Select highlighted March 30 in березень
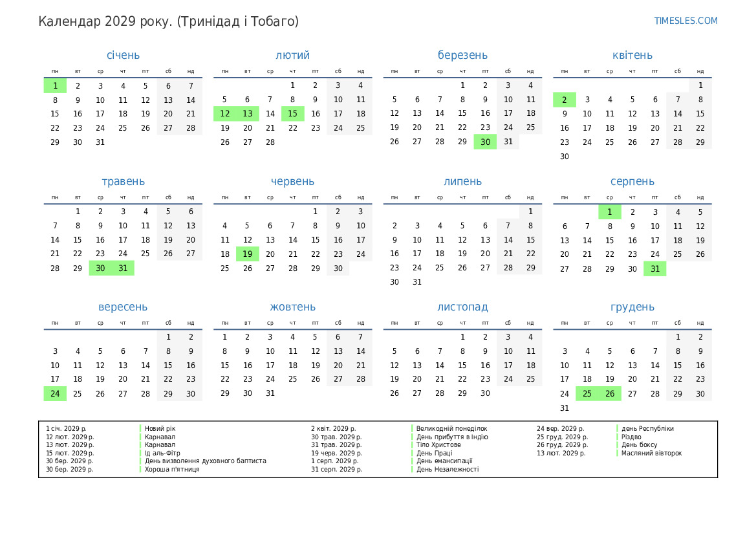The height and width of the screenshot is (535, 756). coord(485,142)
